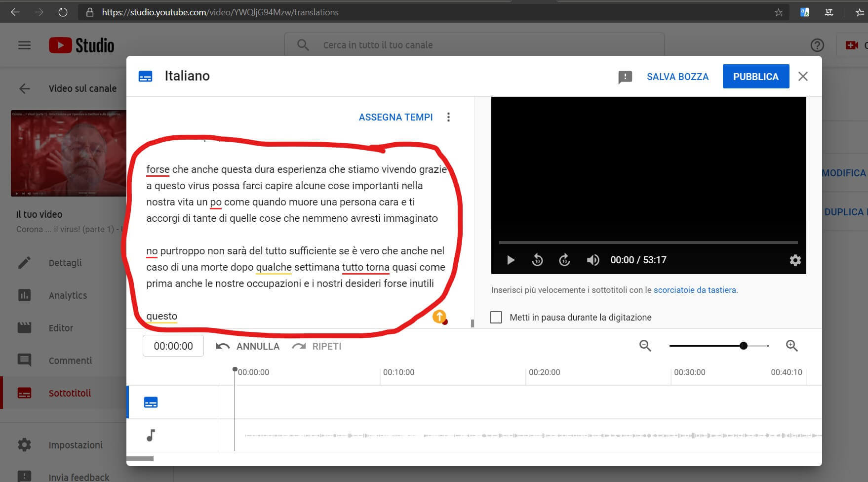This screenshot has height=482, width=868.
Task: Click the send feedback icon beside Salva Bozza
Action: tap(625, 77)
